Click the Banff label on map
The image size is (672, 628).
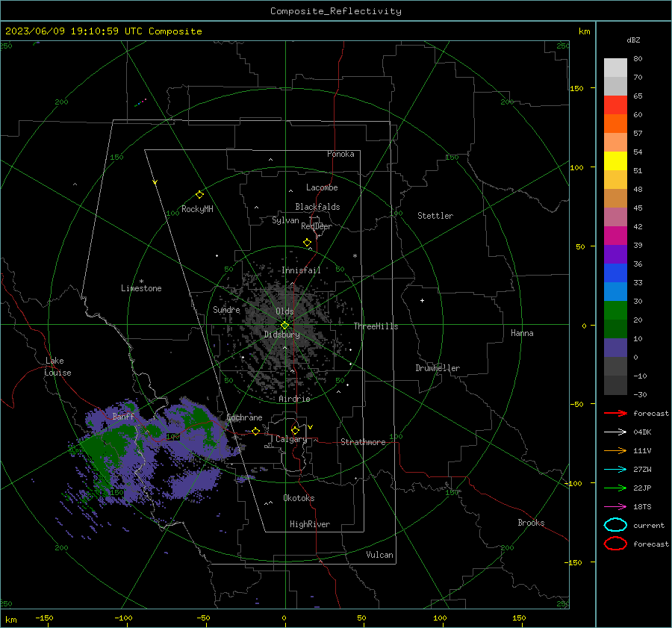(123, 416)
